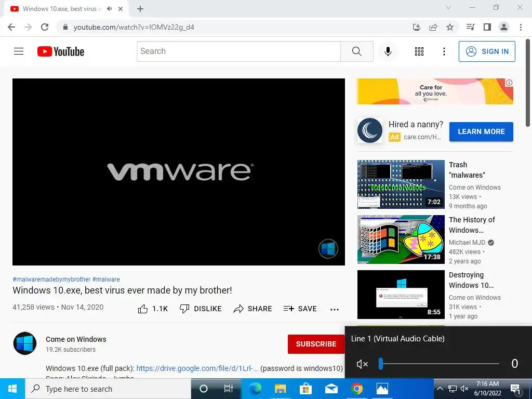Click the taskbar Type here to search box
The width and height of the screenshot is (532, 399).
pos(108,389)
